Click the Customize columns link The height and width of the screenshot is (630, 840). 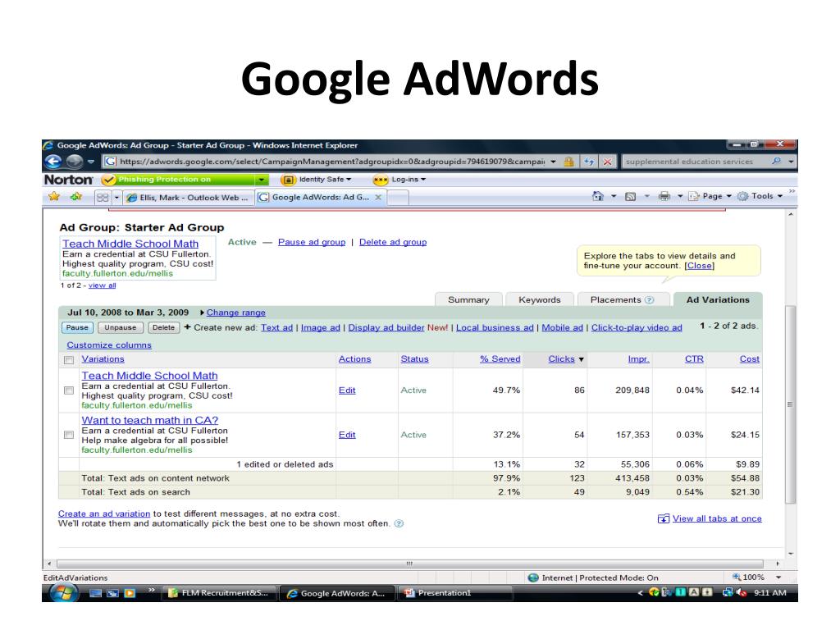(x=109, y=345)
